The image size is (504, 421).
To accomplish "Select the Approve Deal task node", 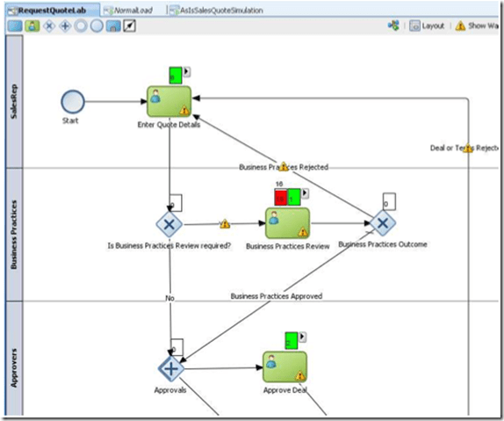I will tap(285, 367).
